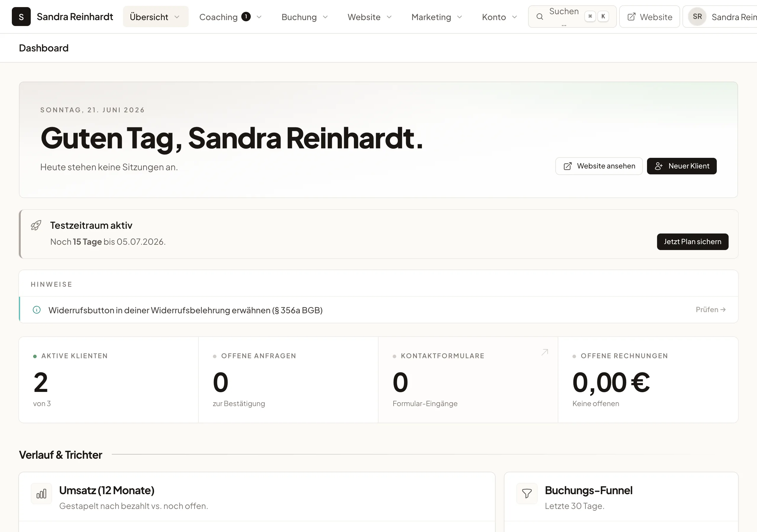757x532 pixels.
Task: Click the info icon beside Widerrufsbutton notice
Action: click(37, 310)
